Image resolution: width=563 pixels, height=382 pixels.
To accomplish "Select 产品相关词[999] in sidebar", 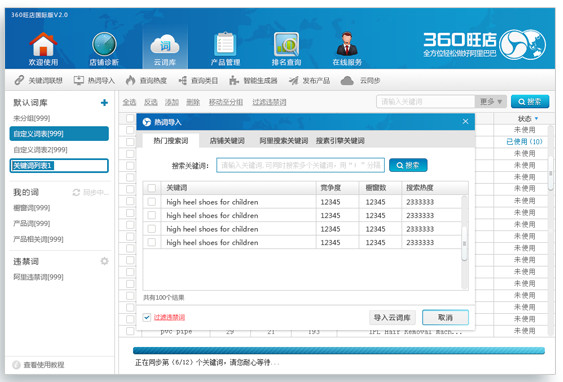I will click(38, 239).
